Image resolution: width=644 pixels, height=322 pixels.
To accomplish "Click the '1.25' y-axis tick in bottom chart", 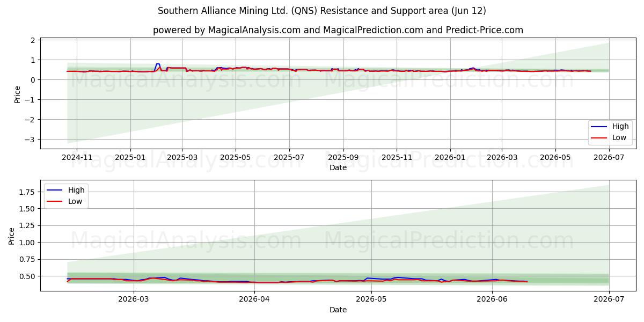I will pos(28,226).
